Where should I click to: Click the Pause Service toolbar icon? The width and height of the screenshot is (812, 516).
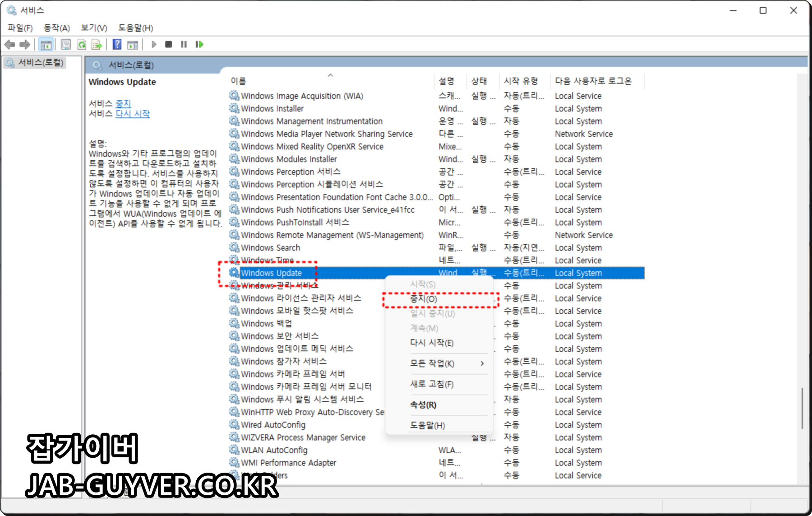[184, 44]
